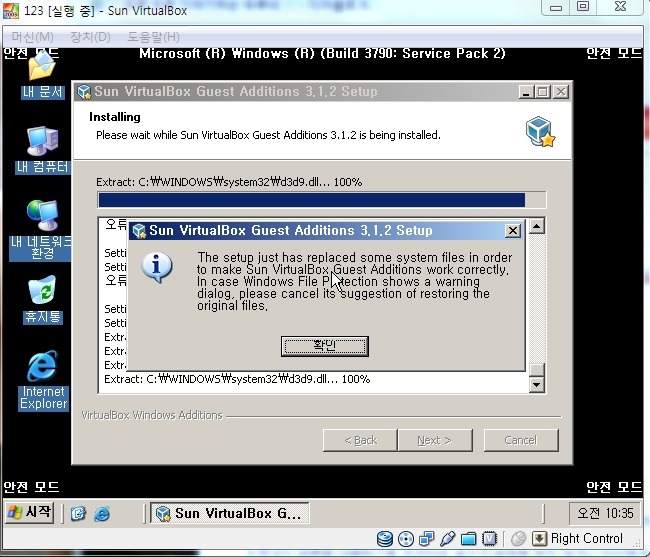650x557 pixels.
Task: Close the Guest Additions info message dialog
Action: coord(513,230)
